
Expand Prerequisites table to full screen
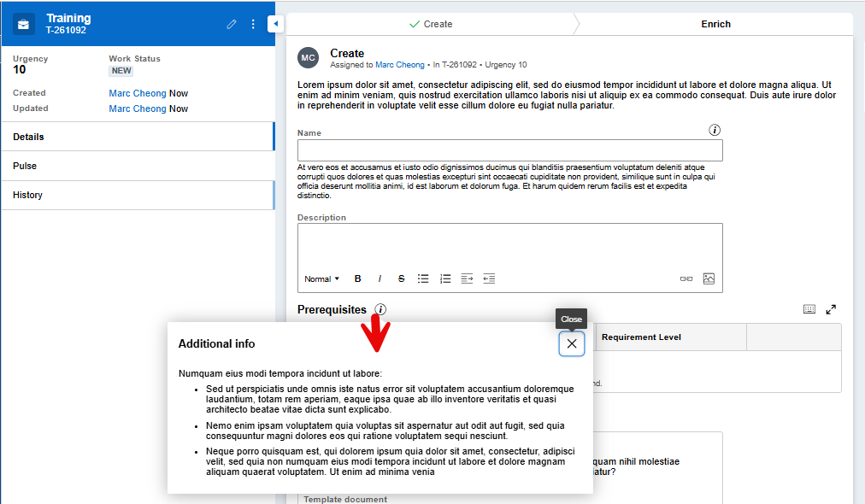(x=831, y=309)
